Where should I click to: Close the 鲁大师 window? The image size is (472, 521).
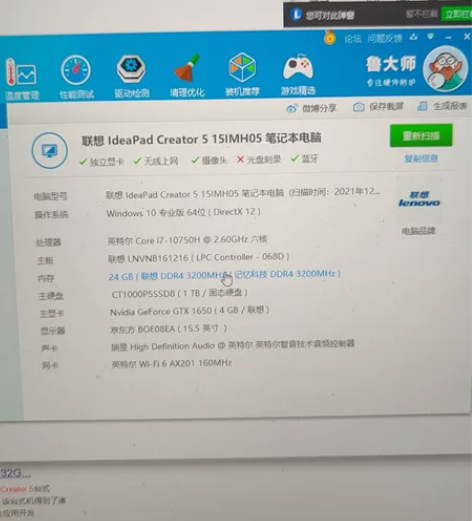pyautogui.click(x=467, y=36)
